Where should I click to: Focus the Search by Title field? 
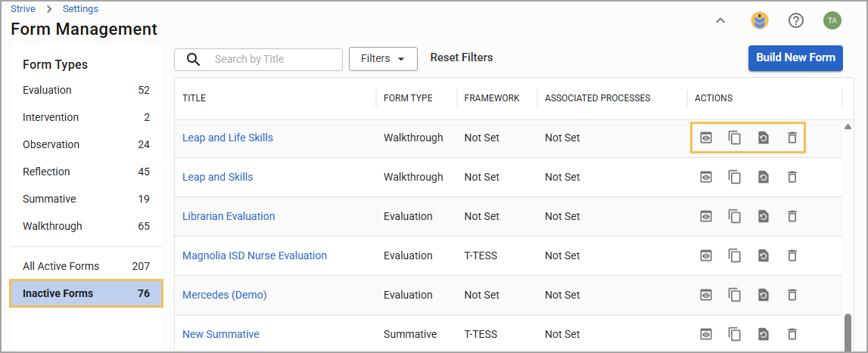259,59
